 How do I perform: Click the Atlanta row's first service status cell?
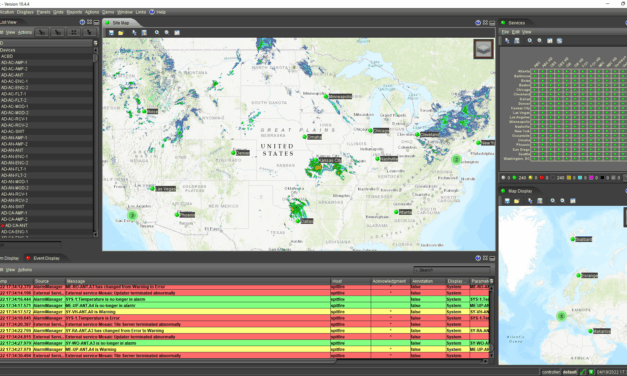(534, 71)
